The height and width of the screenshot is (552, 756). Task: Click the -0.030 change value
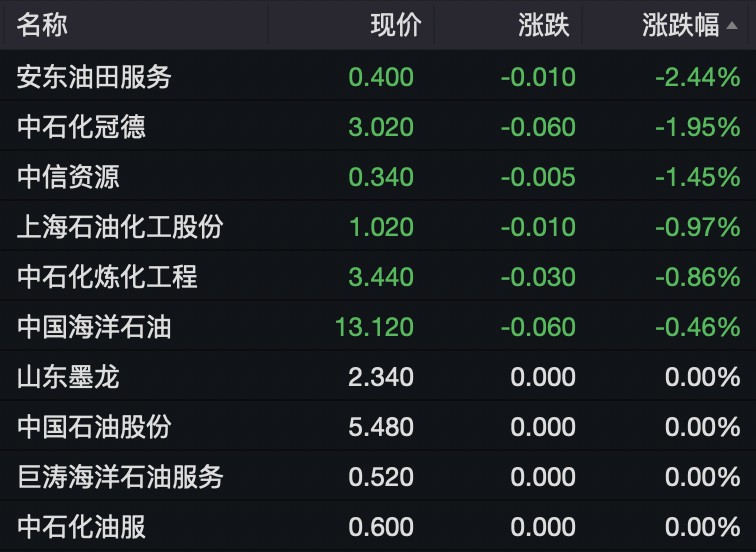coord(538,277)
